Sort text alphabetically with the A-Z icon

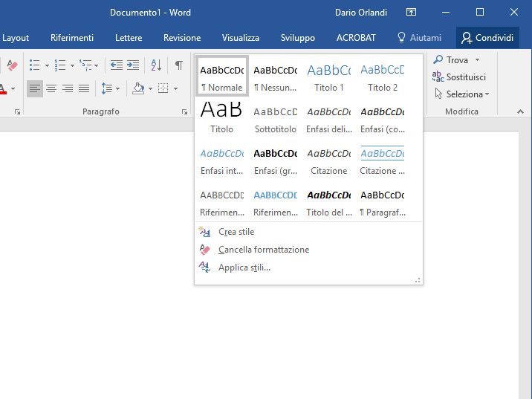[x=156, y=65]
